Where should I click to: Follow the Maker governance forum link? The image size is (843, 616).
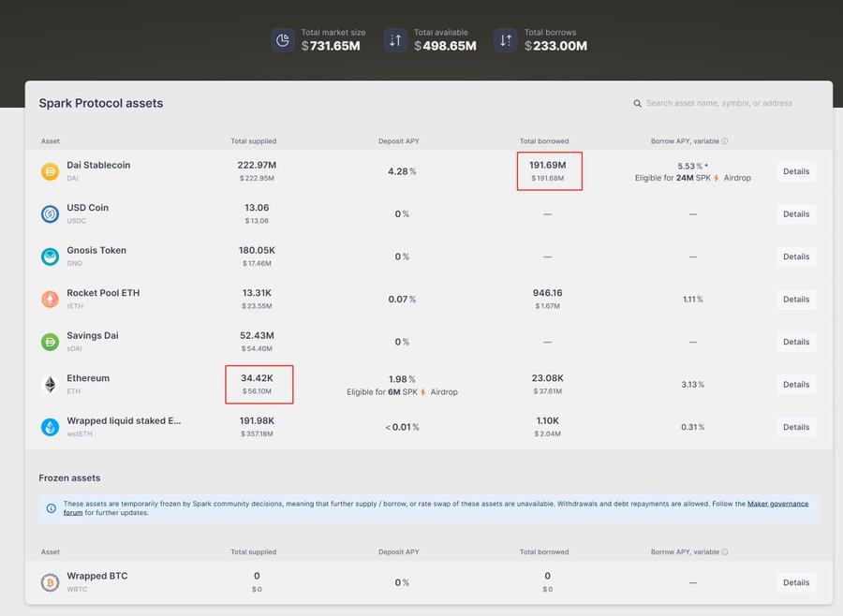(777, 504)
